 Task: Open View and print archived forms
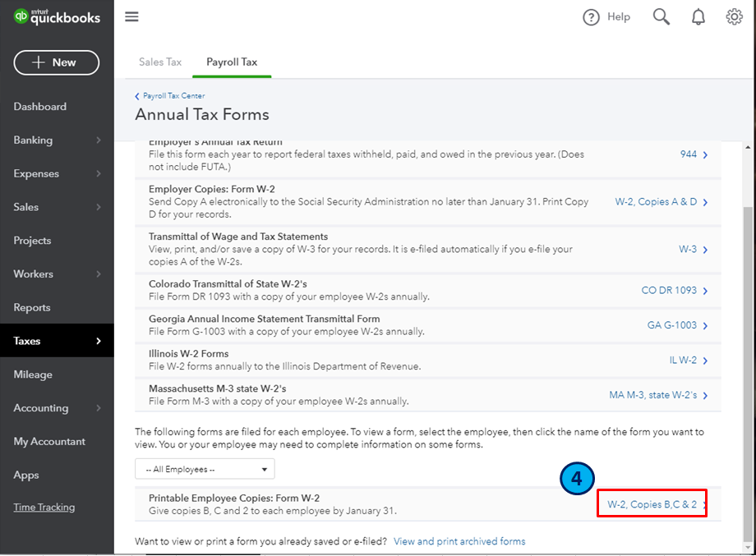[x=459, y=541]
